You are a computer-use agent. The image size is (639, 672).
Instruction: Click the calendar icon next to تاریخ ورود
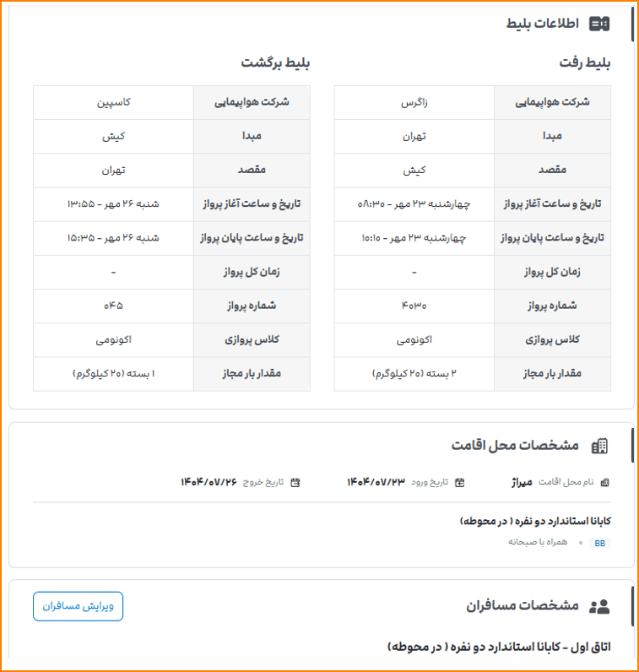coord(459,482)
